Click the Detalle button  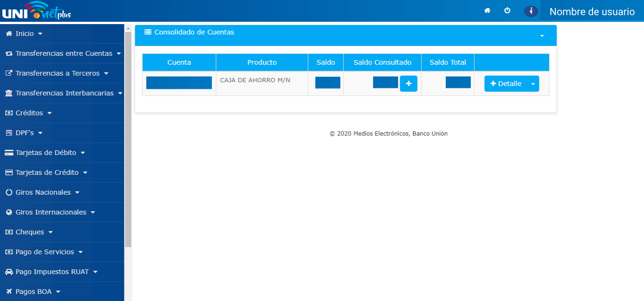tap(506, 84)
